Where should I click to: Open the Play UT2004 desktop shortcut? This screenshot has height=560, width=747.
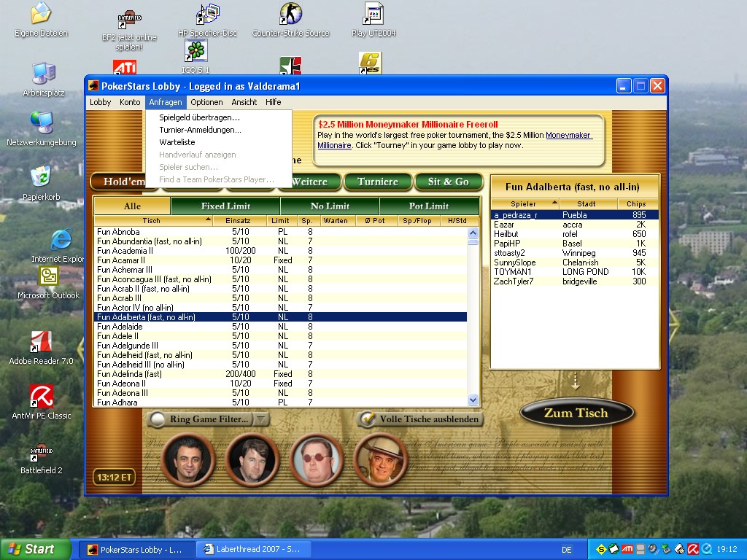click(373, 15)
